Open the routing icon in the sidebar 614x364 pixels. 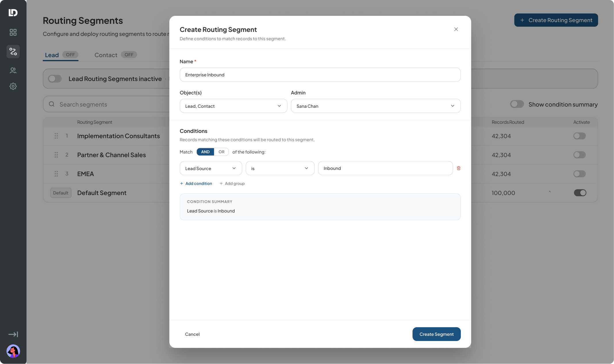(x=13, y=51)
